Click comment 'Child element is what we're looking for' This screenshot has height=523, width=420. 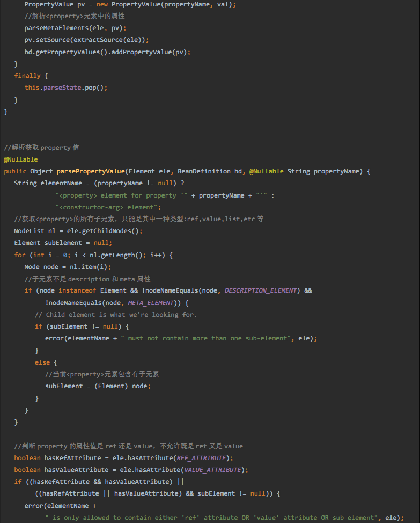coord(116,315)
